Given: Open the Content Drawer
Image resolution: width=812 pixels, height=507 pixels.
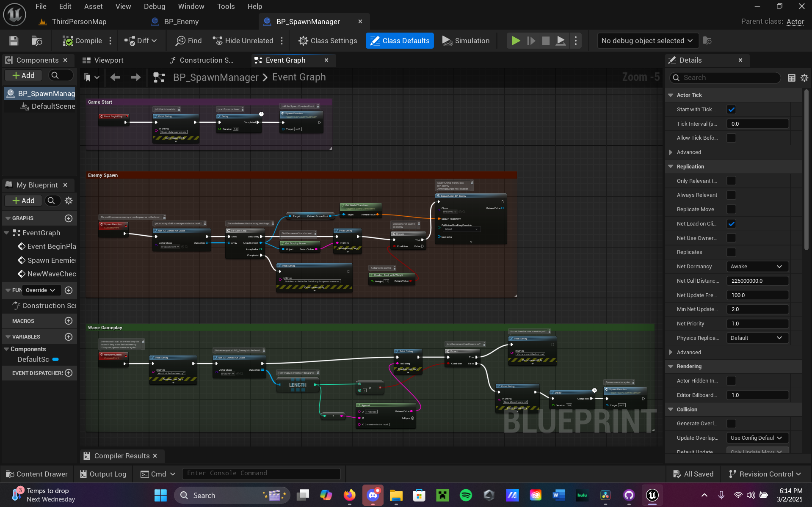Looking at the screenshot, I should pyautogui.click(x=37, y=474).
